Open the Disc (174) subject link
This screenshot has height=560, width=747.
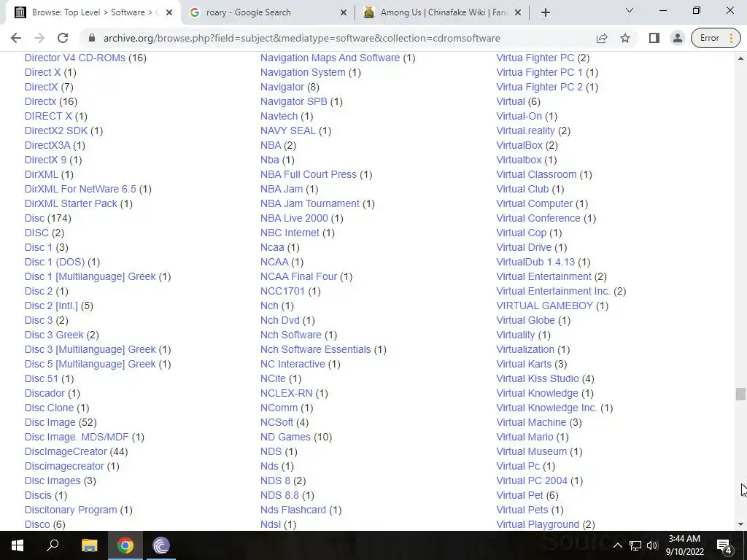(34, 218)
